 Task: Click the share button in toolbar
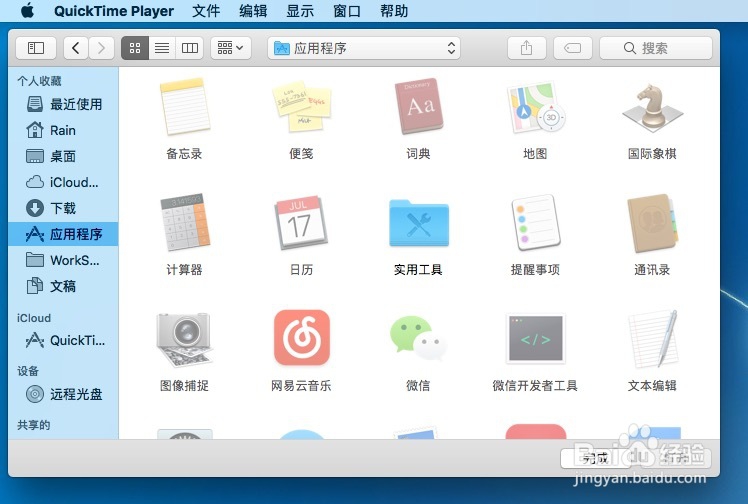526,48
